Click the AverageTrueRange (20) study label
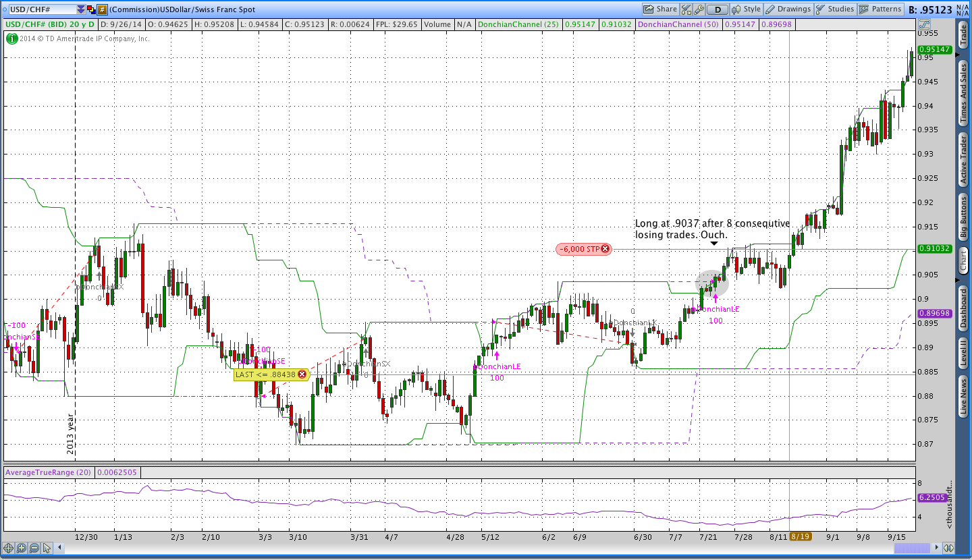Screen dimensions: 972x560 click(x=49, y=472)
